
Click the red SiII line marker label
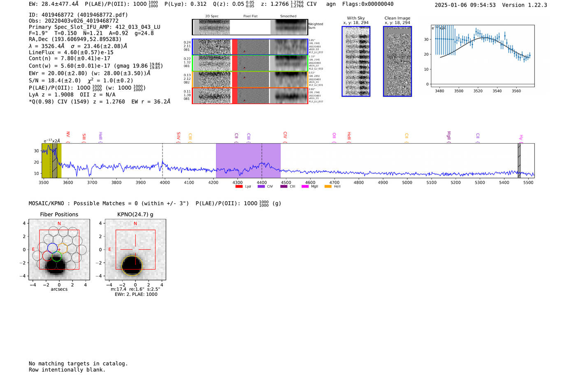pyautogui.click(x=84, y=136)
